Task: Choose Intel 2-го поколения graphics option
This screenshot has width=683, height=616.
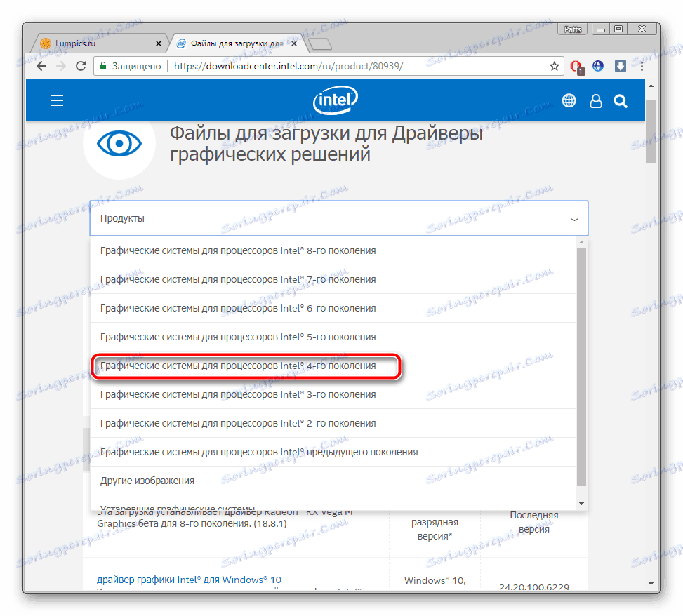Action: point(333,423)
